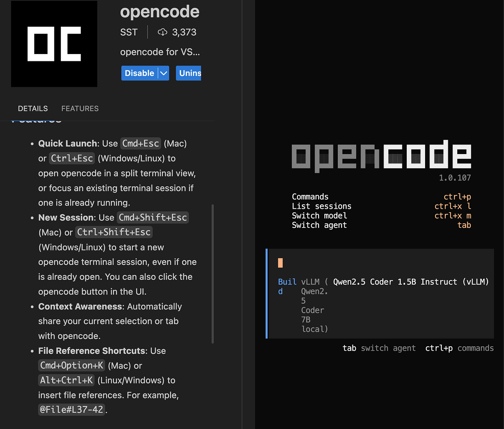The width and height of the screenshot is (504, 429).
Task: Switch to the FEATURES tab
Action: 80,109
